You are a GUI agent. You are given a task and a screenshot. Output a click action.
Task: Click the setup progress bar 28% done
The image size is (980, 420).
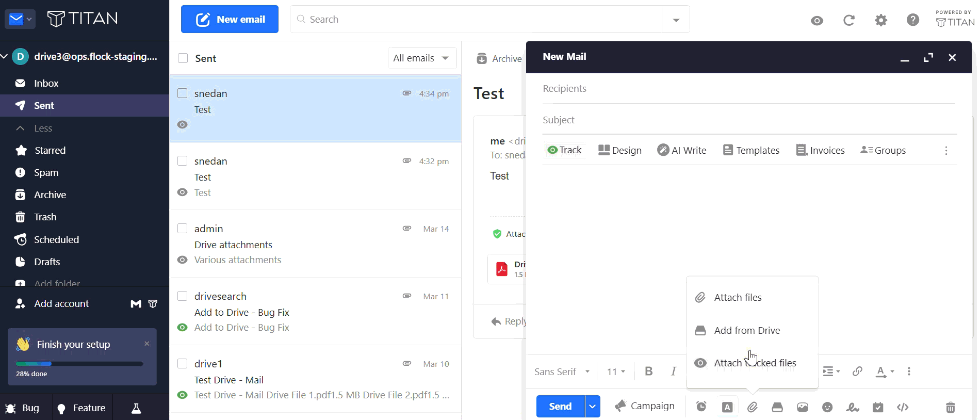[79, 364]
